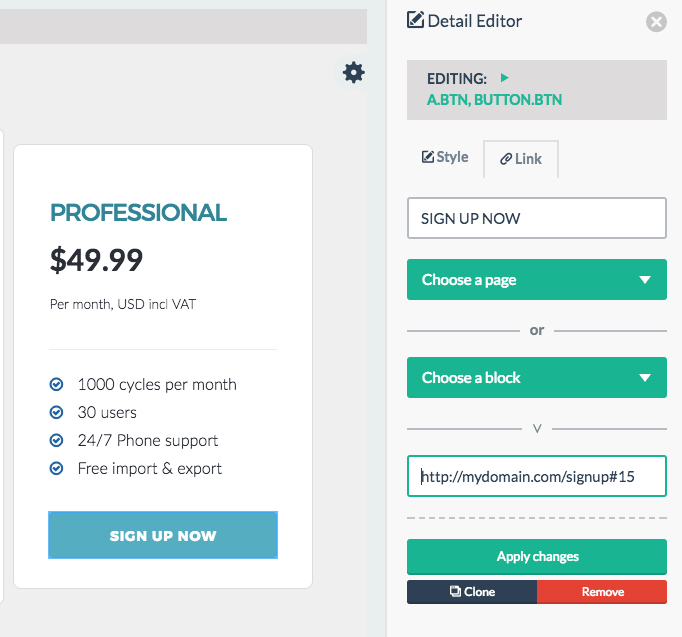Click the copy icon on Clone button

tap(455, 591)
